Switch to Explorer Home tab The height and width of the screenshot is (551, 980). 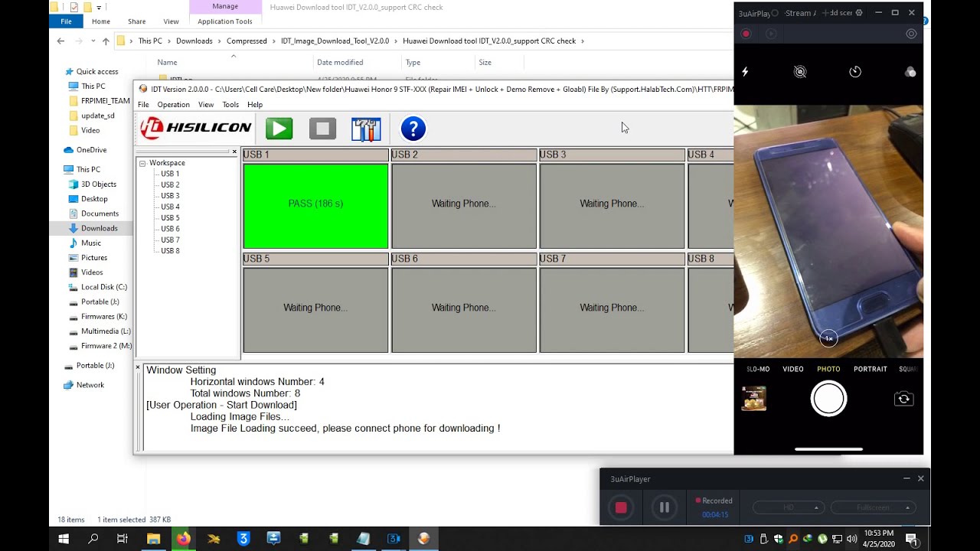pyautogui.click(x=101, y=21)
